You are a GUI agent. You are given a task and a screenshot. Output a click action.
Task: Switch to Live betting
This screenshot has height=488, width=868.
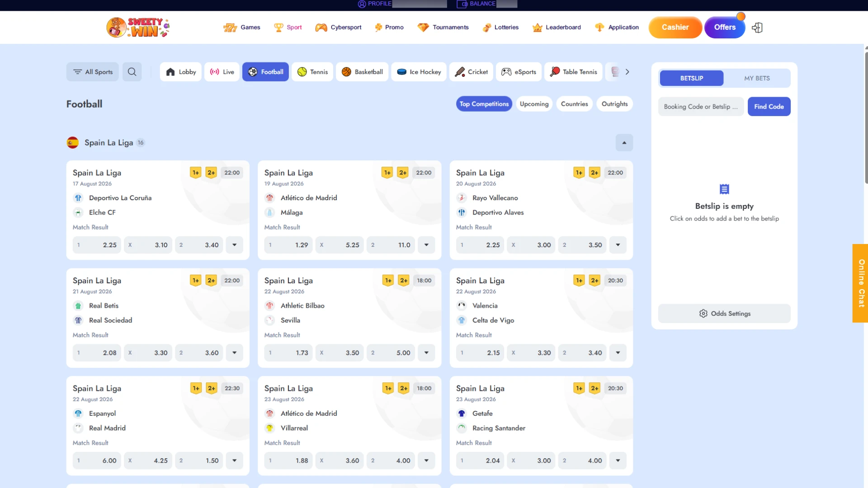[x=222, y=72]
